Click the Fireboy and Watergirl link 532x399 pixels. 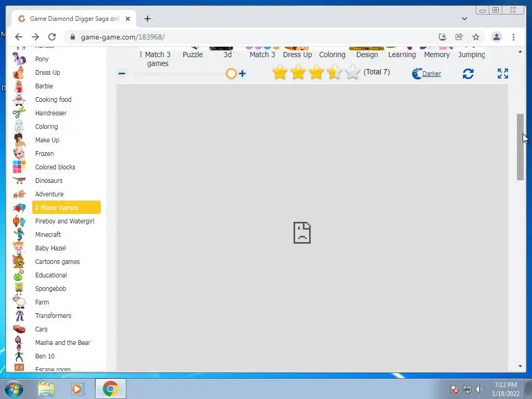point(65,221)
